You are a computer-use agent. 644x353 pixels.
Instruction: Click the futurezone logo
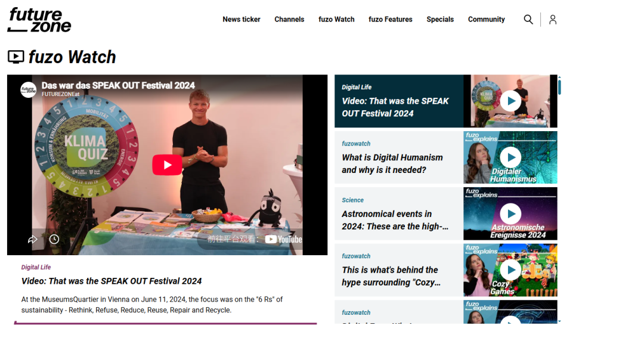(39, 20)
